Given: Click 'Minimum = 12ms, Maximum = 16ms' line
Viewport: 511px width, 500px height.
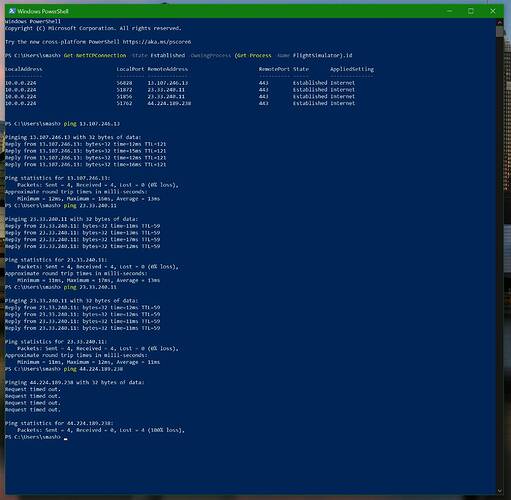Looking at the screenshot, I should click(x=89, y=199).
